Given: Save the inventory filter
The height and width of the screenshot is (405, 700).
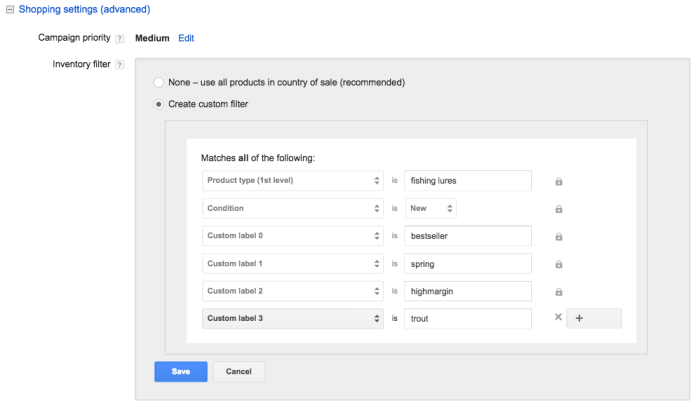Looking at the screenshot, I should tap(181, 372).
